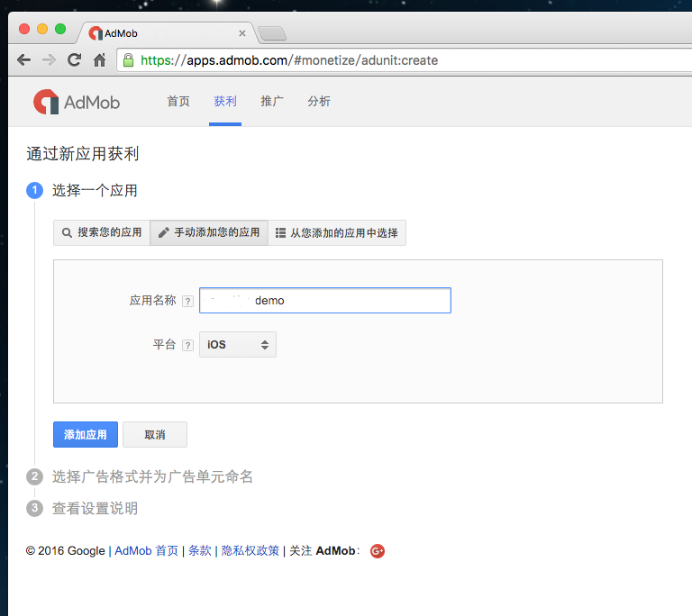Switch to 推广 navigation tab
Screen dimensions: 692x616
(x=272, y=101)
